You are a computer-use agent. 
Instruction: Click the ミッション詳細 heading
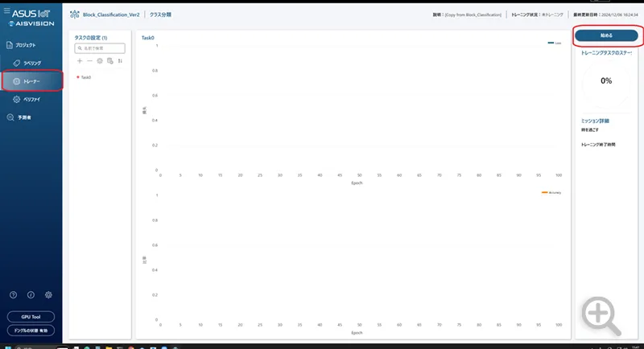[x=595, y=121]
